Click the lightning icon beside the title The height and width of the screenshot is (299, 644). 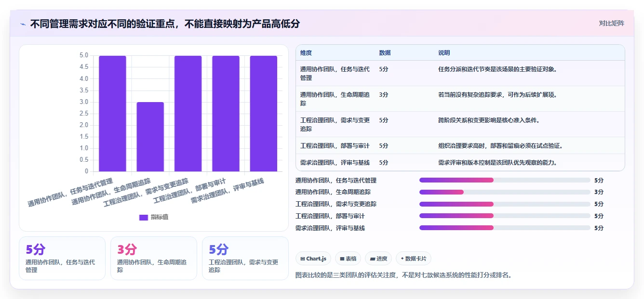point(23,24)
